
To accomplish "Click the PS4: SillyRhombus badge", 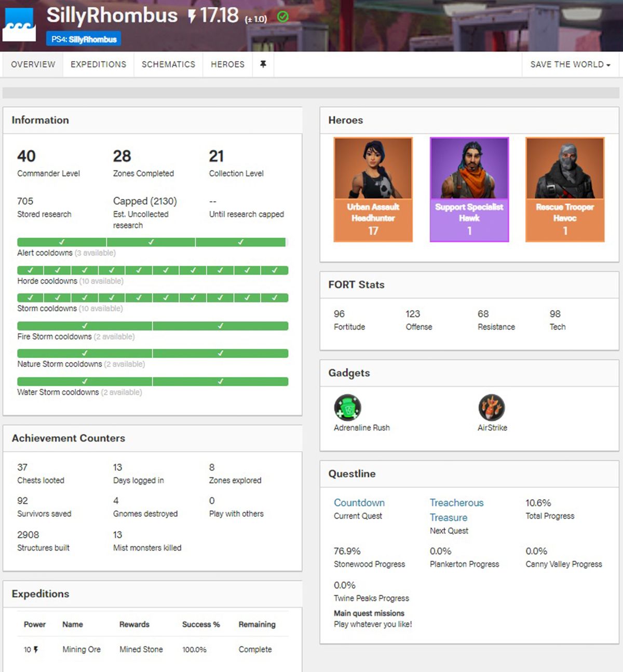I will click(x=83, y=38).
